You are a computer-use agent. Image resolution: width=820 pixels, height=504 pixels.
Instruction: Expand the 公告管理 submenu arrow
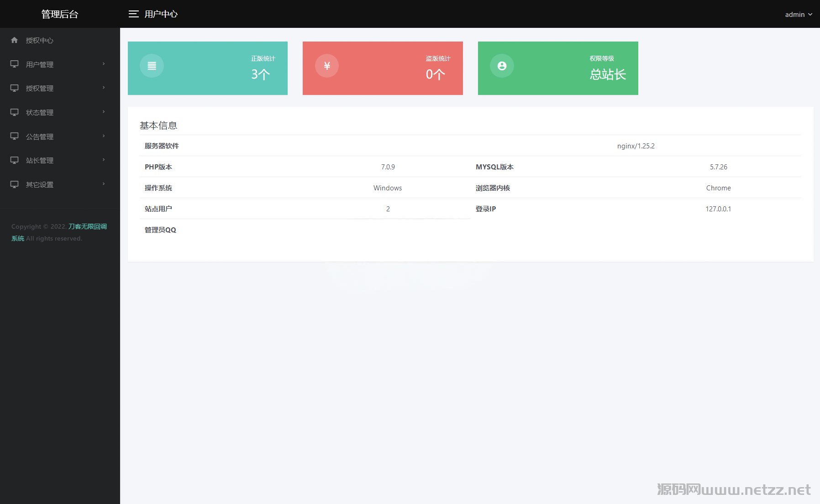[104, 136]
